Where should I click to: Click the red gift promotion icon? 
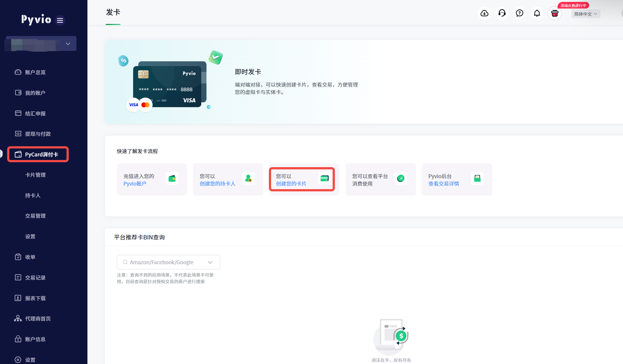pos(555,13)
